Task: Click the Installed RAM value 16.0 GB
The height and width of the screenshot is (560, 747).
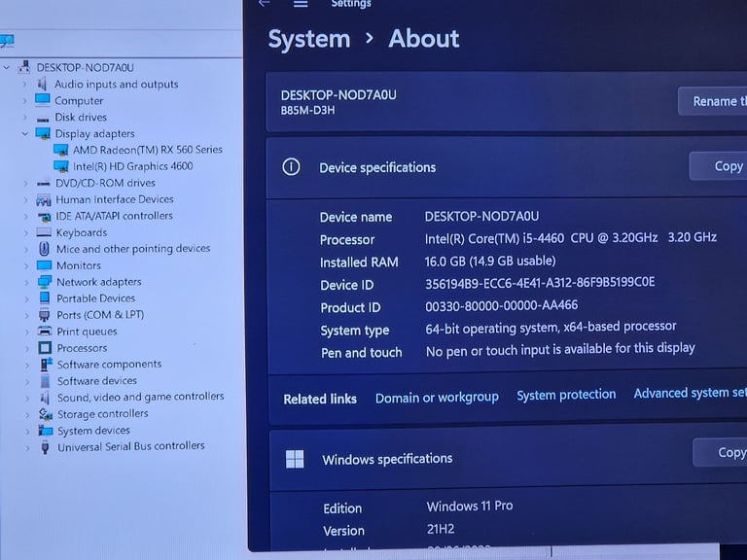Action: point(490,261)
